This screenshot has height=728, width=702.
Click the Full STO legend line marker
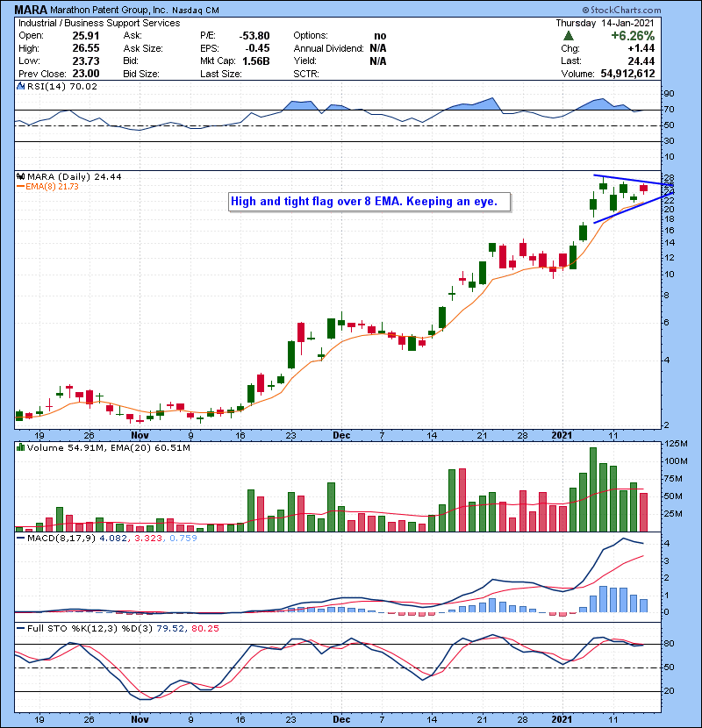click(20, 629)
